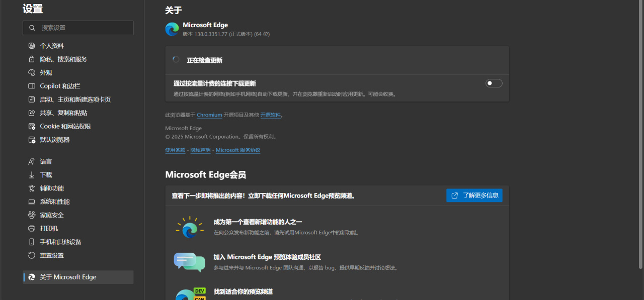Click the 了解更多信息 button
The height and width of the screenshot is (300, 644).
(x=474, y=195)
